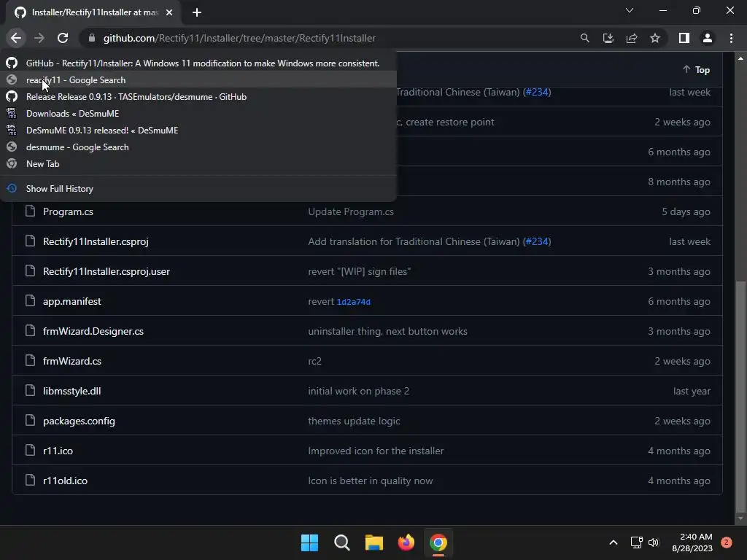Open packages.config file
Screen dimensions: 747x560
click(x=79, y=421)
